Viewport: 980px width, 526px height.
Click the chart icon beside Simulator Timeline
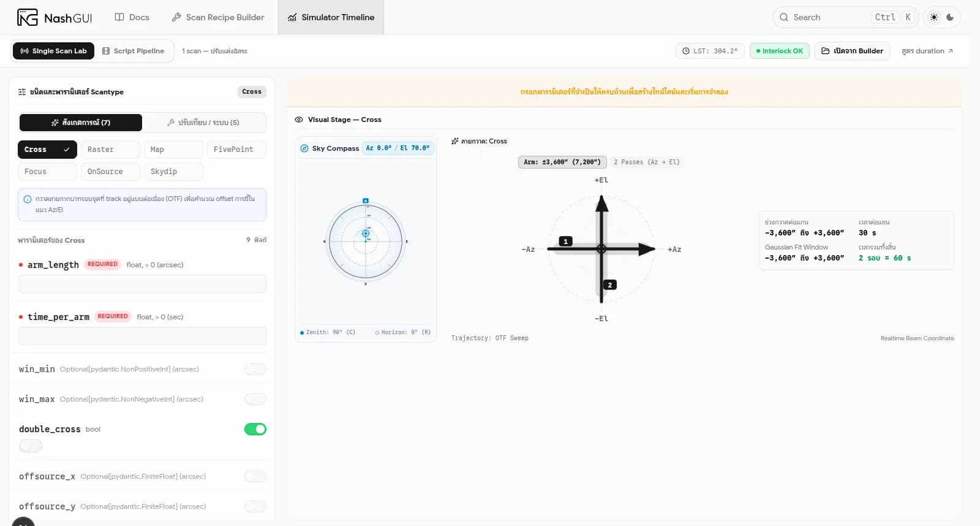tap(292, 17)
